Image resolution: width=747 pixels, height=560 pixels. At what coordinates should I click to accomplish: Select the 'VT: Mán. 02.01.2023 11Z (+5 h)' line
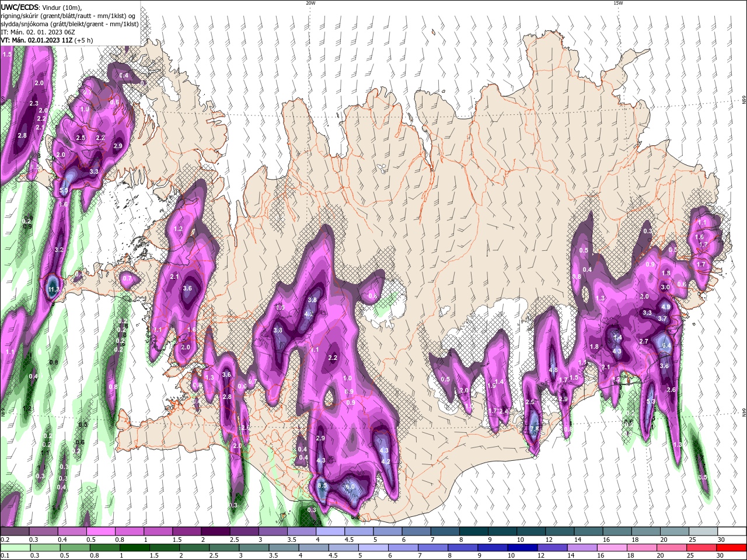click(47, 40)
